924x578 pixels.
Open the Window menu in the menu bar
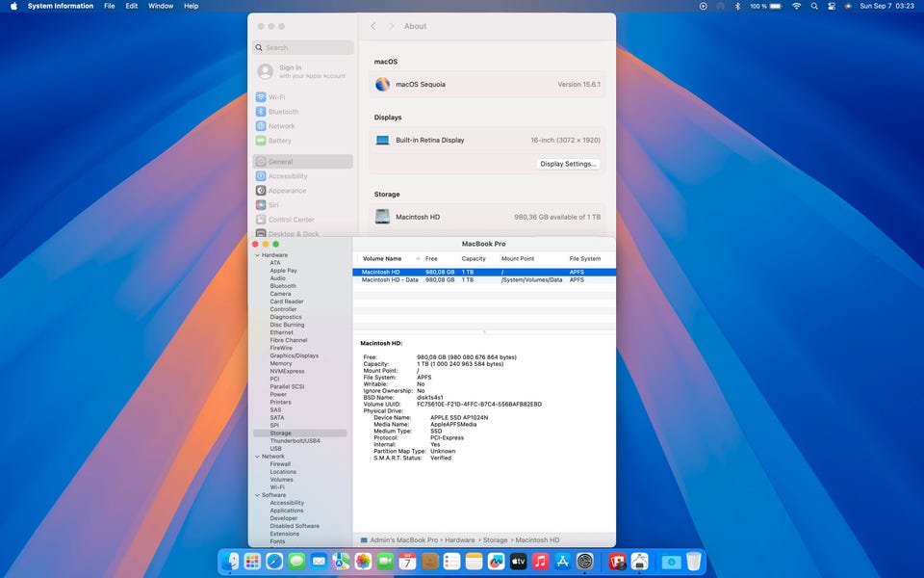pyautogui.click(x=161, y=6)
